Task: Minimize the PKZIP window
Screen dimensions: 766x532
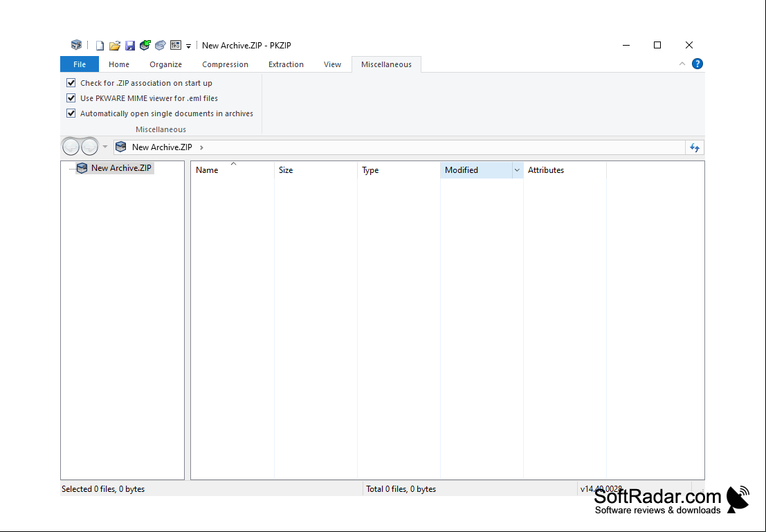Action: click(x=626, y=45)
